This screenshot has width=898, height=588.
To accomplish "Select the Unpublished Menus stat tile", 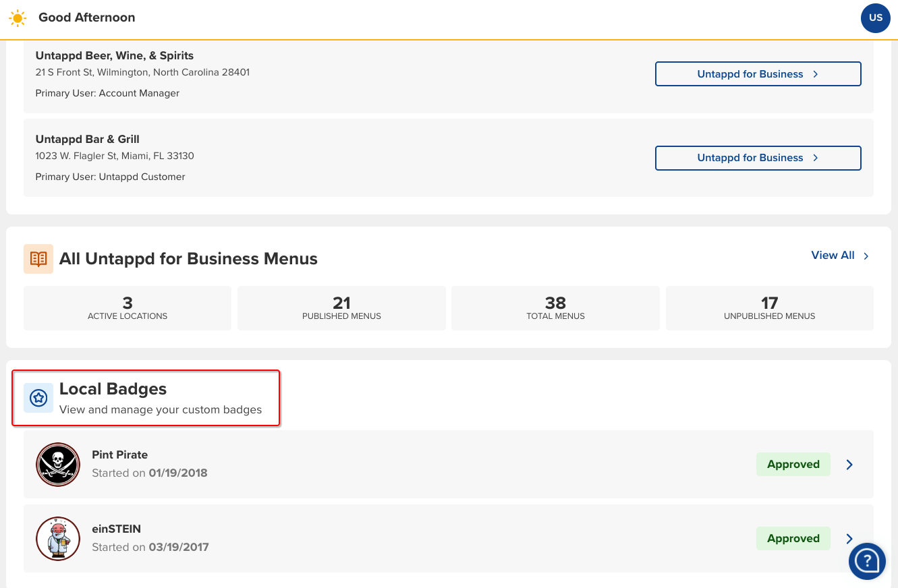I will 769,308.
